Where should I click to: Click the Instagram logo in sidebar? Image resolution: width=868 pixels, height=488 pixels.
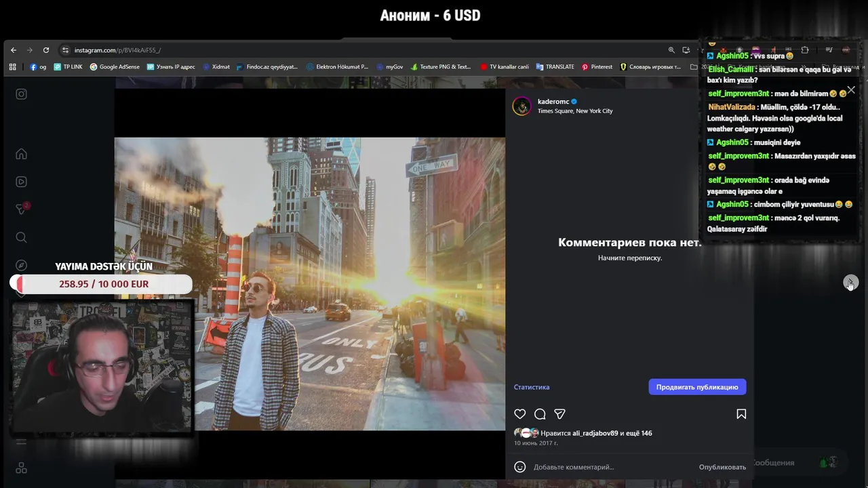pos(21,94)
